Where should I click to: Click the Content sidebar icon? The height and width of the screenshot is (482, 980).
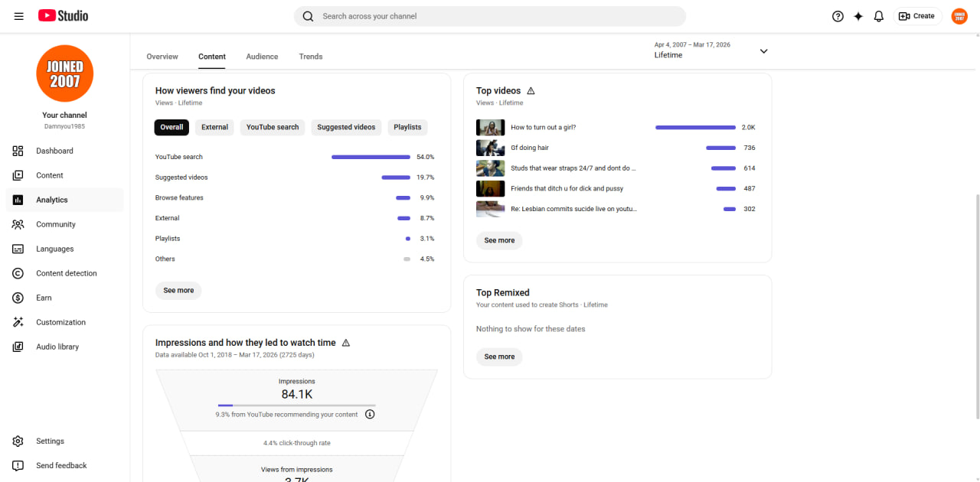tap(18, 175)
